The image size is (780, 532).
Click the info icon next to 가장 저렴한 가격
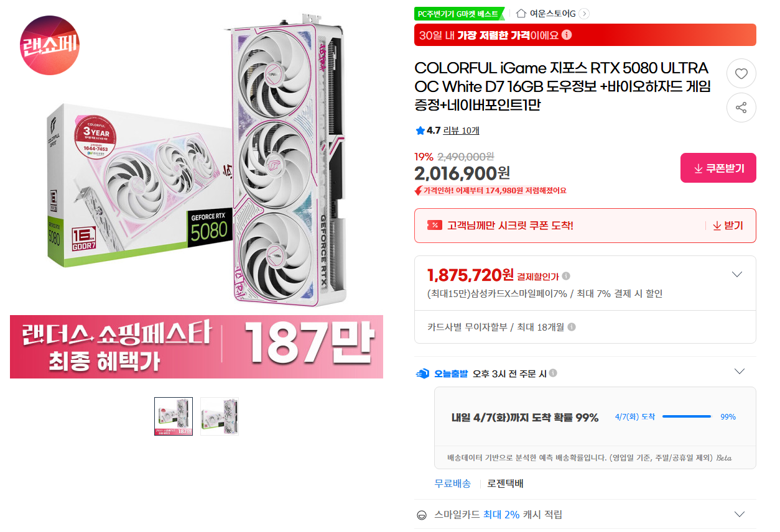565,35
